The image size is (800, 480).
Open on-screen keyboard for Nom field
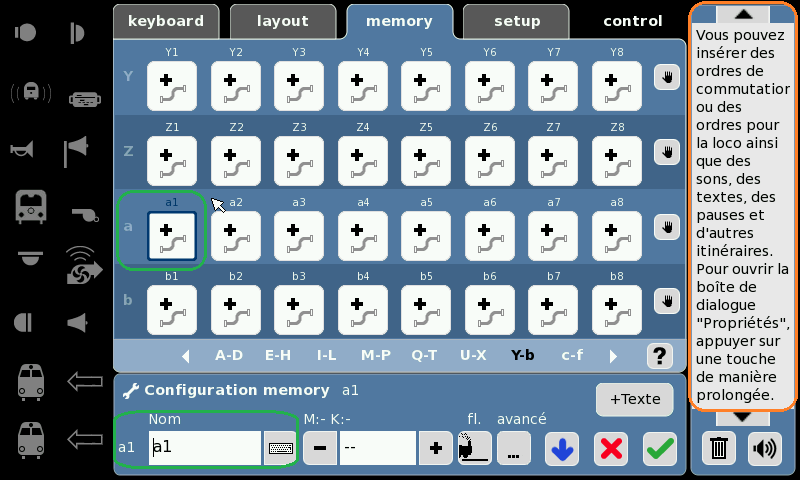pos(279,449)
